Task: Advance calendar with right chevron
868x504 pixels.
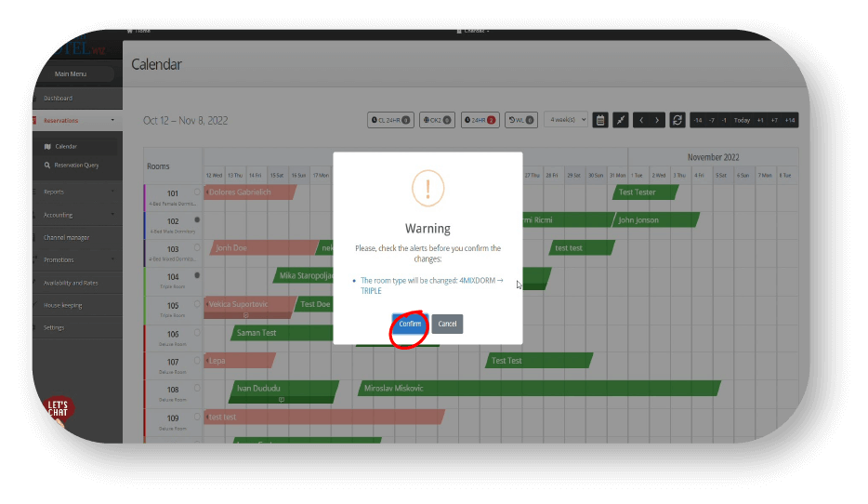Action: pyautogui.click(x=657, y=120)
